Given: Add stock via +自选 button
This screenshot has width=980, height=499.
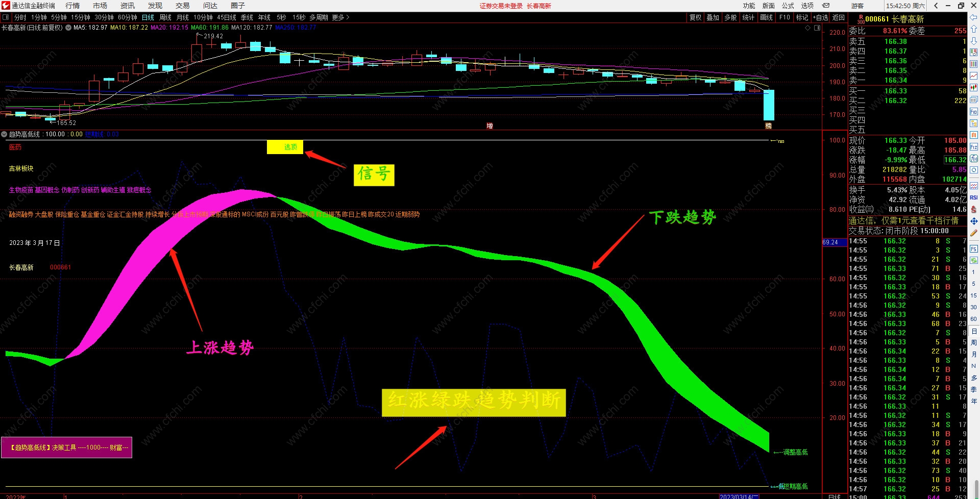Looking at the screenshot, I should click(820, 17).
